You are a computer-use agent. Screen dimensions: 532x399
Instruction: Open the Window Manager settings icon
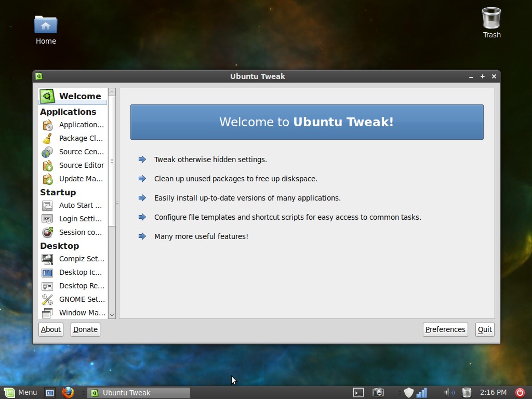(x=47, y=313)
